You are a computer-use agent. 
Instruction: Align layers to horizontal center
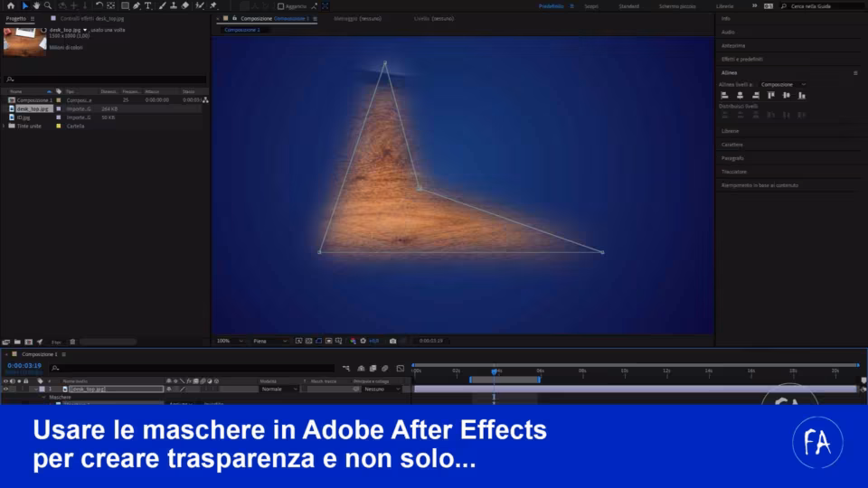[741, 96]
